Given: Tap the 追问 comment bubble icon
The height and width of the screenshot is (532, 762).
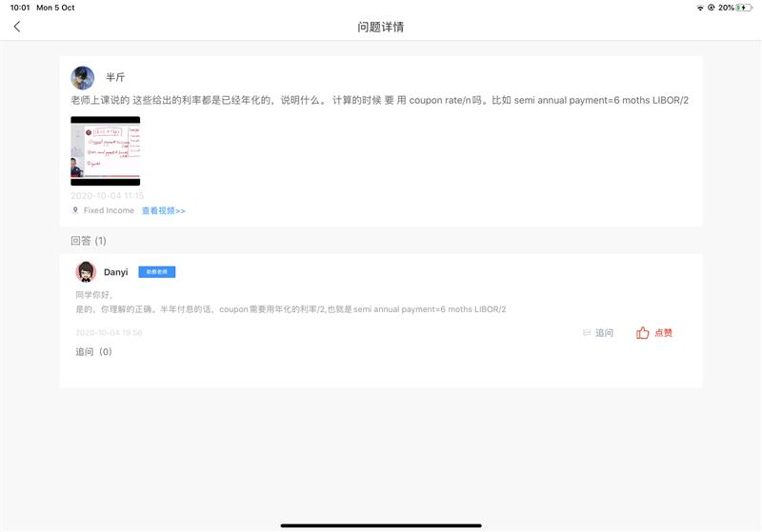Looking at the screenshot, I should click(587, 333).
